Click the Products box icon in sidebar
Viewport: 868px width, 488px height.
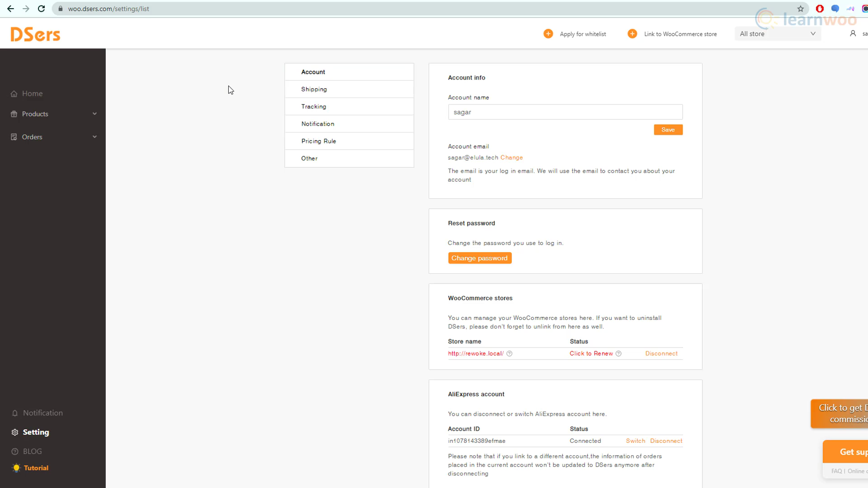[14, 114]
